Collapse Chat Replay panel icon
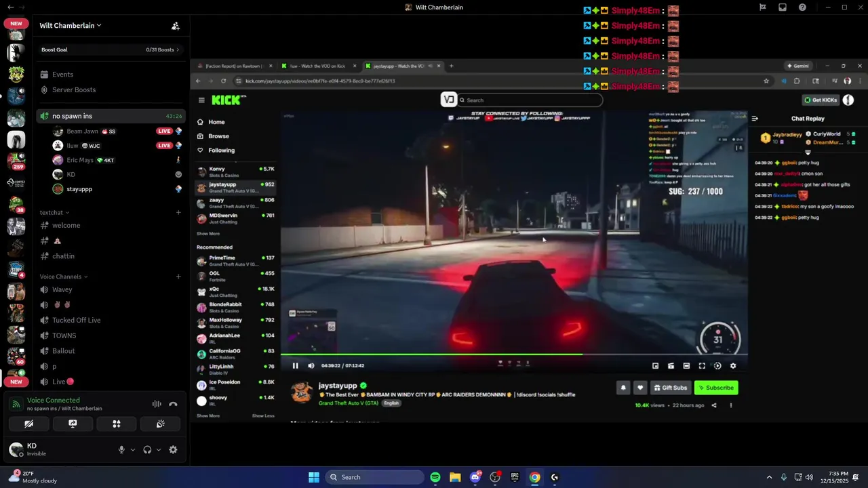The image size is (868, 488). click(x=755, y=119)
